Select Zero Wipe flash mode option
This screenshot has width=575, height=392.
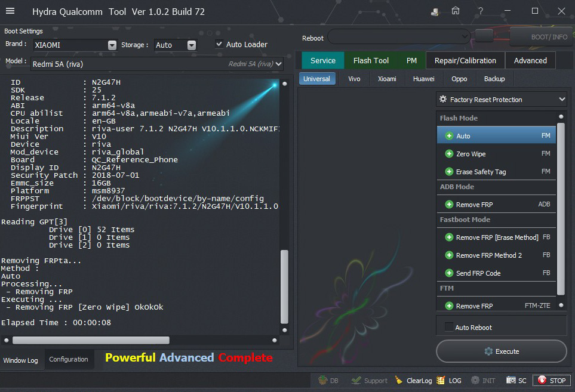471,154
